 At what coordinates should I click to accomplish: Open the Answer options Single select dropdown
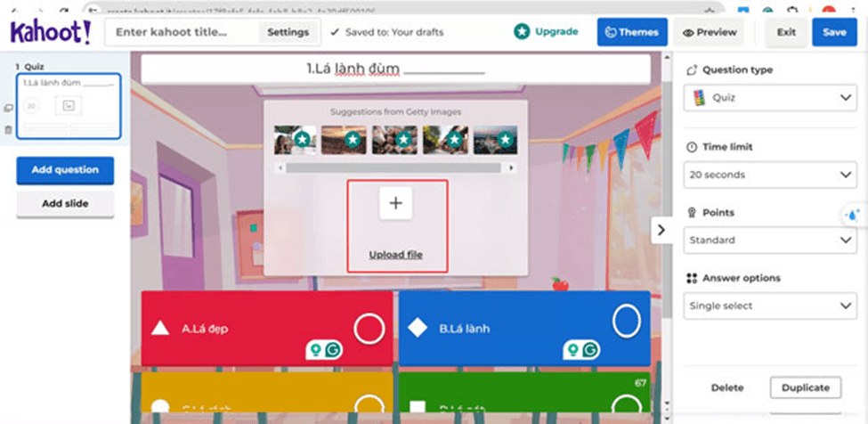pos(770,306)
